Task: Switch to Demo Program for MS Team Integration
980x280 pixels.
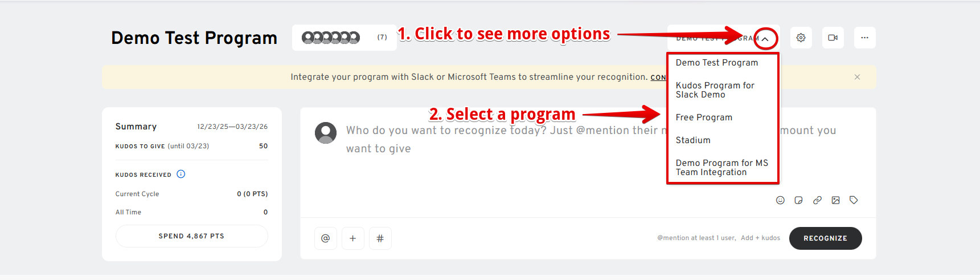Action: [x=721, y=168]
